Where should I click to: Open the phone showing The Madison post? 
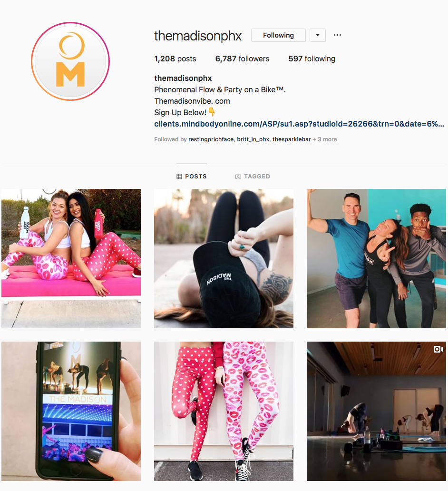[71, 411]
